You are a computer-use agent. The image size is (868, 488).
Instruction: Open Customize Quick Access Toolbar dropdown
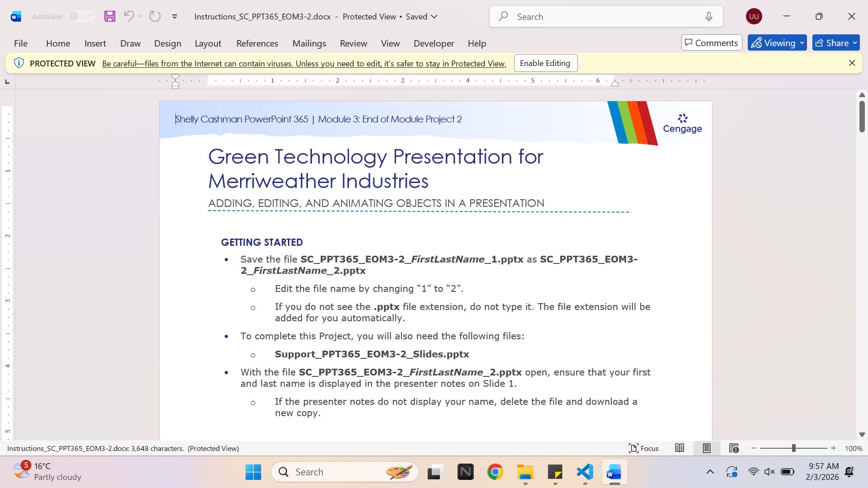175,17
